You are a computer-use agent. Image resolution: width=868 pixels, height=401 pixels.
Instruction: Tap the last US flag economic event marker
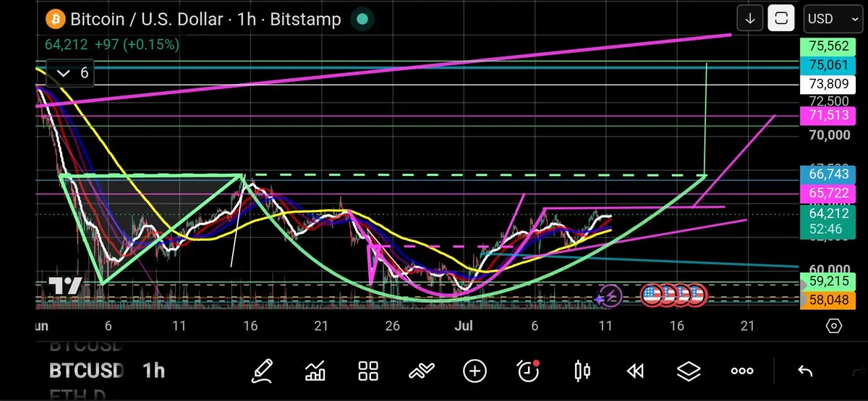pyautogui.click(x=695, y=295)
